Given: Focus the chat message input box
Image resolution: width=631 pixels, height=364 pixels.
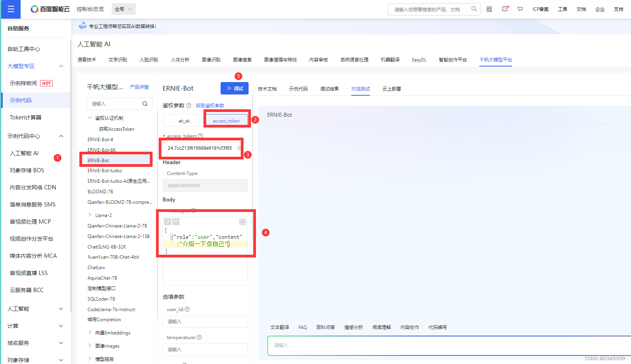Looking at the screenshot, I should tap(449, 345).
